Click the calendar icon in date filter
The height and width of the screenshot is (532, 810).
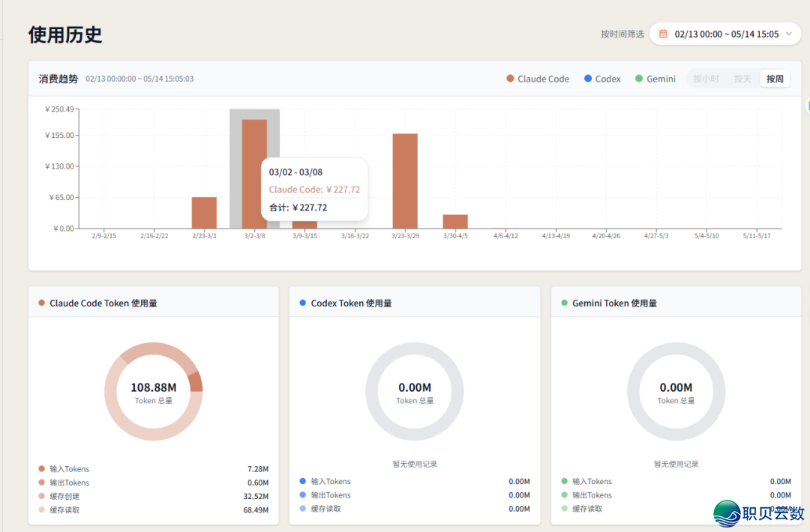pos(663,34)
